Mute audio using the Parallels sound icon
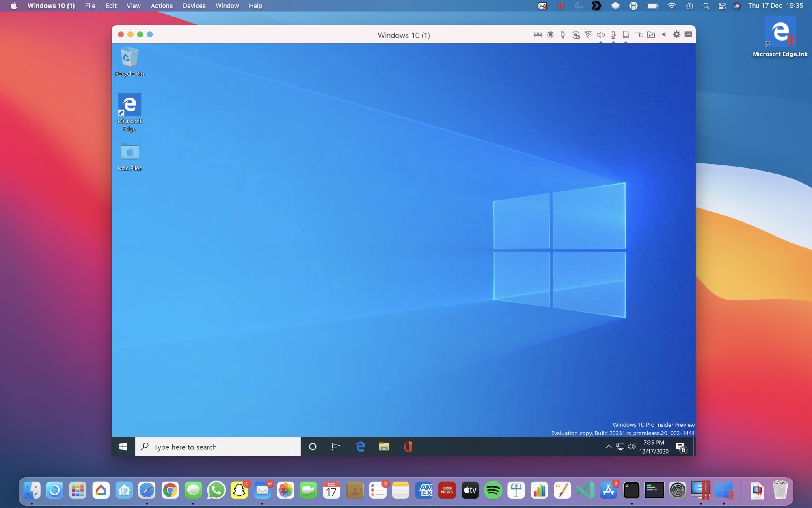 coord(601,35)
